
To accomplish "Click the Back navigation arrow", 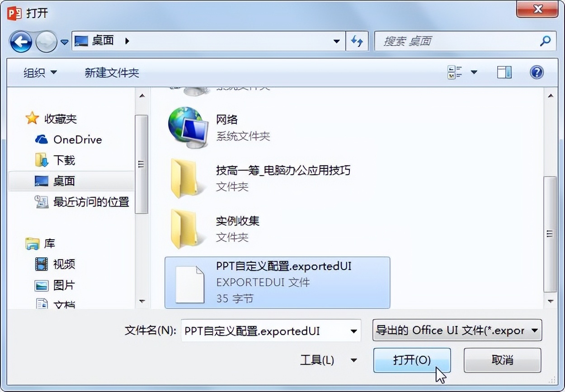I will tap(21, 42).
